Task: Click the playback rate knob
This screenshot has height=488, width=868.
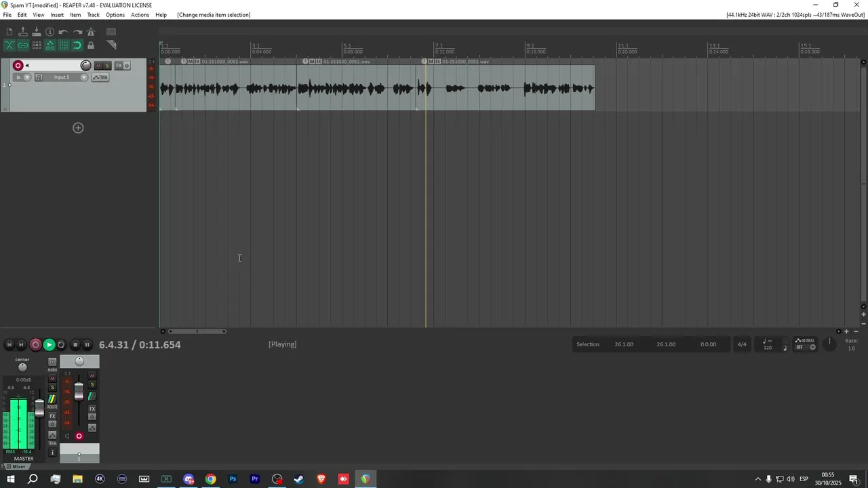Action: click(829, 343)
